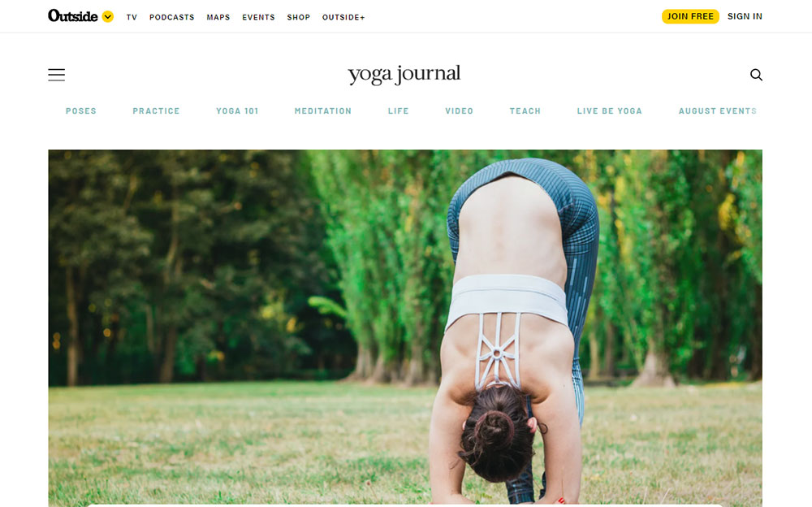812x507 pixels.
Task: Click the OUTSIDE+ link
Action: point(343,17)
